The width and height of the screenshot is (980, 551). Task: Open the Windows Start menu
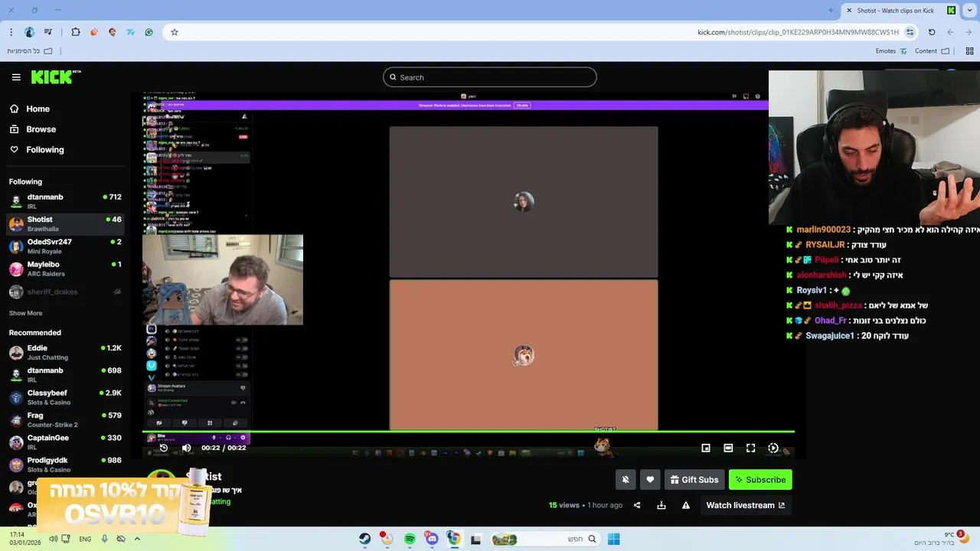613,540
